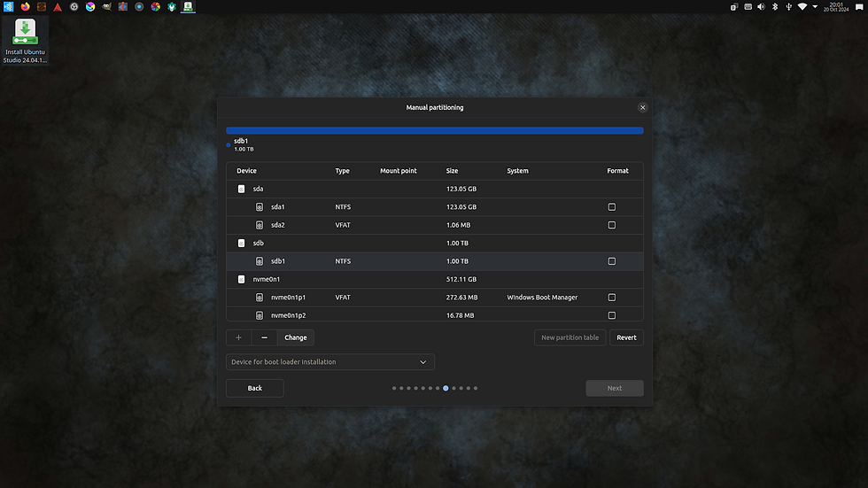The height and width of the screenshot is (488, 868).
Task: Launch OBS Studio from the panel
Action: tap(74, 6)
